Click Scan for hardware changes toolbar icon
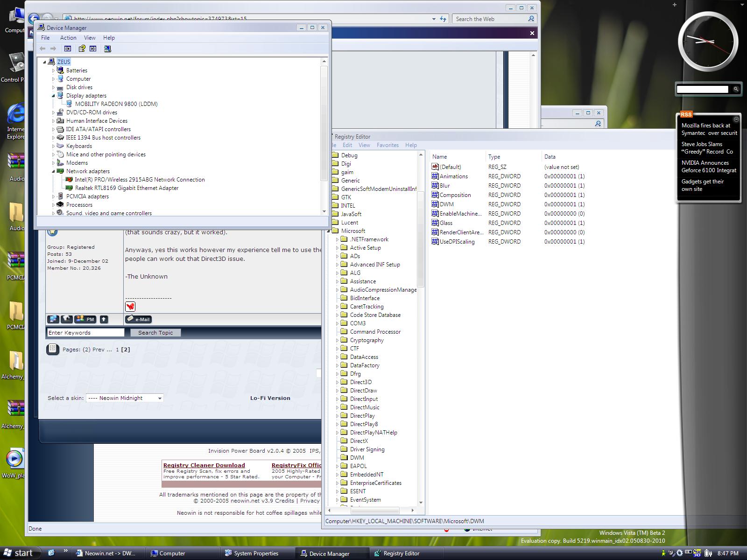Screen dimensions: 747x560 [x=107, y=49]
